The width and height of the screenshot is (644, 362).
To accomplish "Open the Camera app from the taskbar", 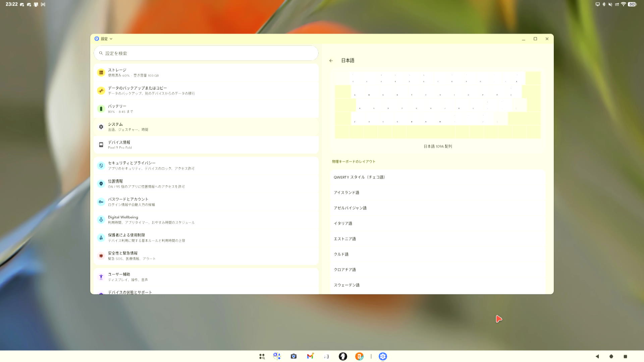I will tap(293, 356).
